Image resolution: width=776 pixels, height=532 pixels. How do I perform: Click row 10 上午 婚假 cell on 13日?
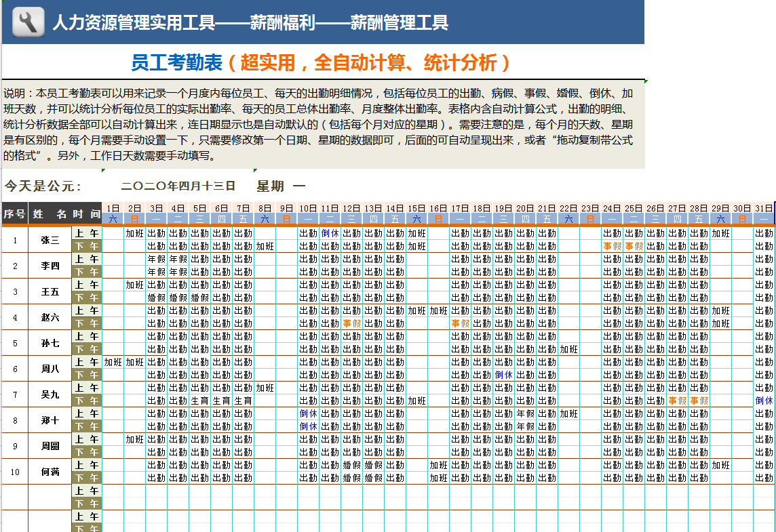[373, 465]
